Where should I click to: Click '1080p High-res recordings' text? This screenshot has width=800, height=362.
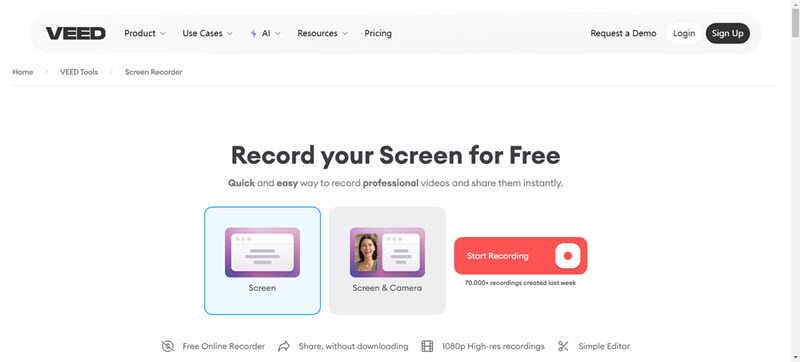click(493, 346)
